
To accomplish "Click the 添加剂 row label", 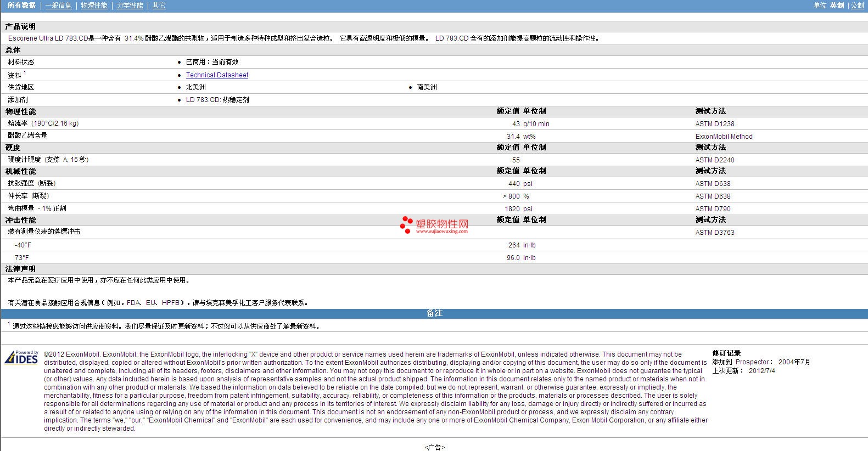I will pyautogui.click(x=18, y=100).
